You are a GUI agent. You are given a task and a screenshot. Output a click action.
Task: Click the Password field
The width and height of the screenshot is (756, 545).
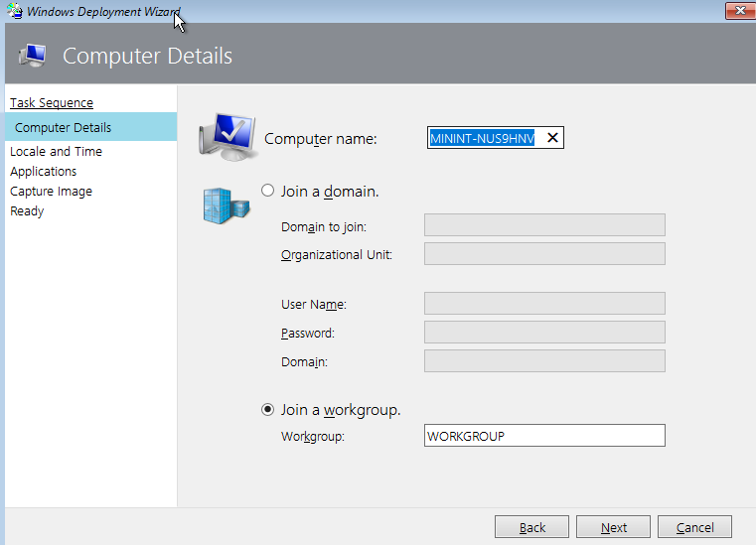(x=544, y=333)
